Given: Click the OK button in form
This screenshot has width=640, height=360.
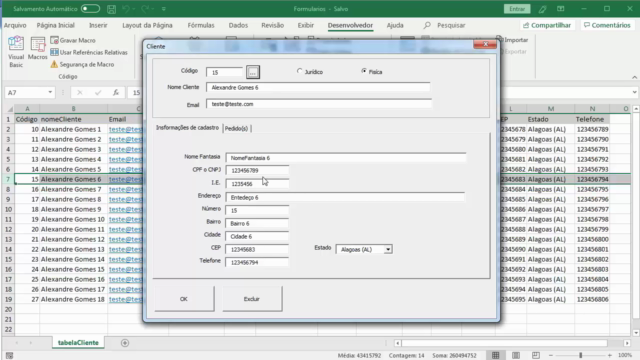Looking at the screenshot, I should point(184,299).
